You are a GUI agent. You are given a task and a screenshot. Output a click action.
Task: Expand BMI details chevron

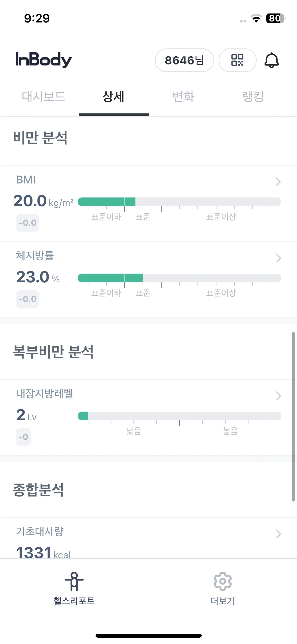click(x=278, y=182)
